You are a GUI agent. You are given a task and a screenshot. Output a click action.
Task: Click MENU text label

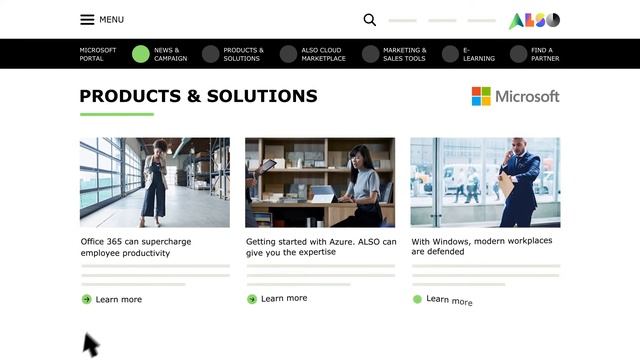(111, 20)
